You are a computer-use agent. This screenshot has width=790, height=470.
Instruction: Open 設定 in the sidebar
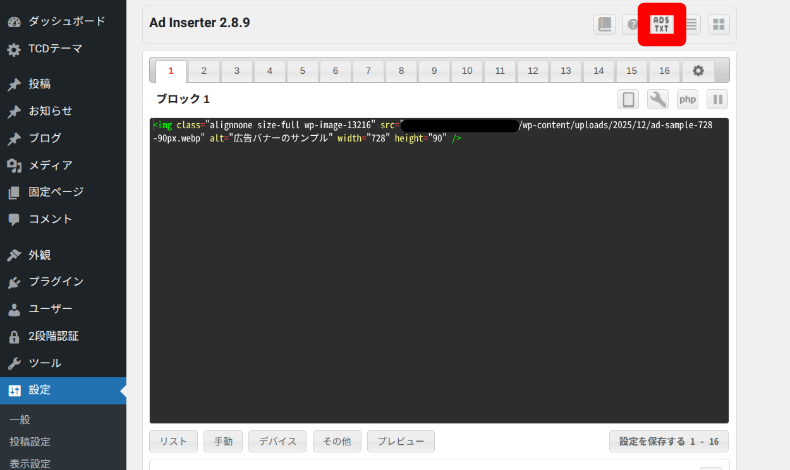click(x=63, y=390)
